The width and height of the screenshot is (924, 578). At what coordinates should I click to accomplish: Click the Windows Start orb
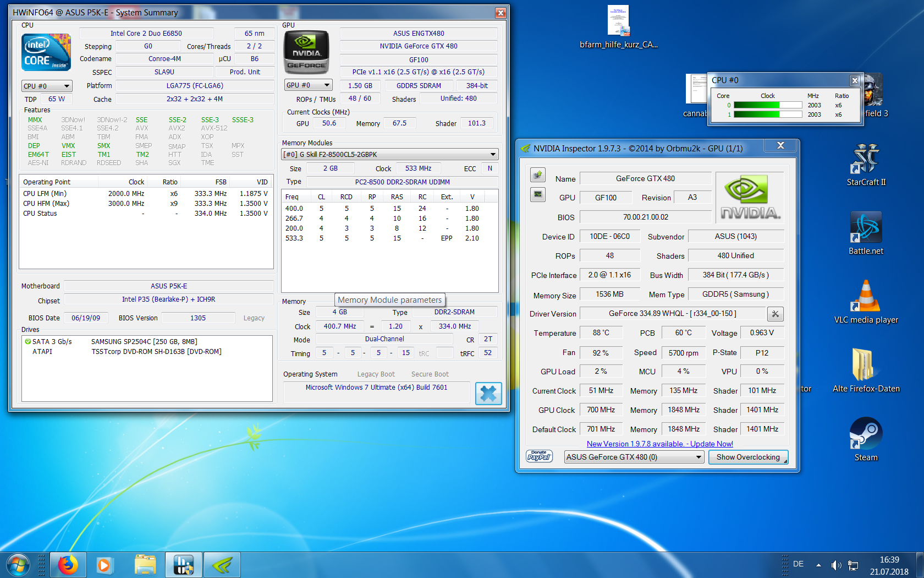[x=18, y=565]
